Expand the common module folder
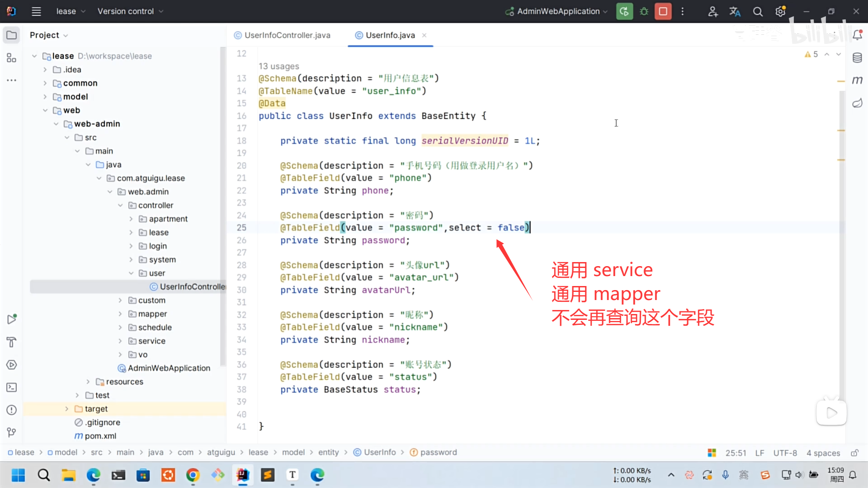Viewport: 868px width, 488px height. tap(45, 83)
